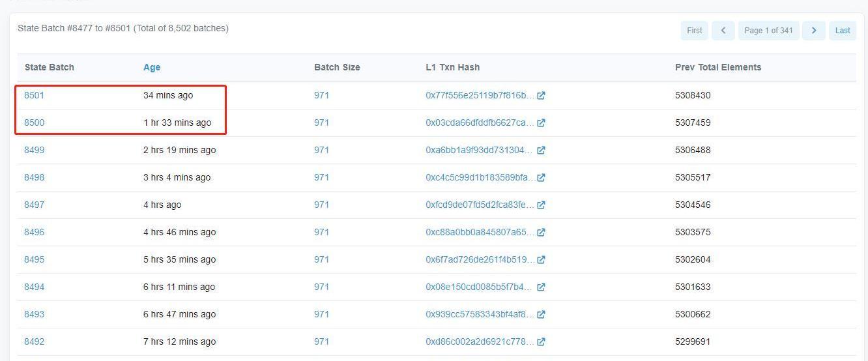Open state batch 8501
This screenshot has width=868, height=361.
pyautogui.click(x=34, y=96)
